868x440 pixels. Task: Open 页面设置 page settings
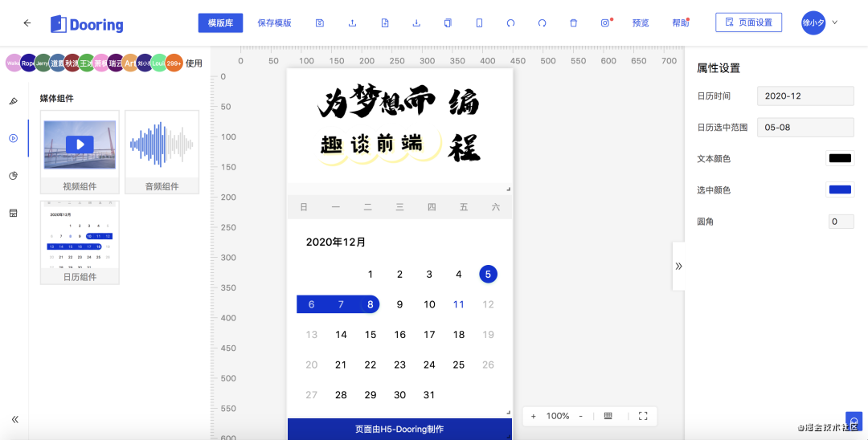click(748, 22)
